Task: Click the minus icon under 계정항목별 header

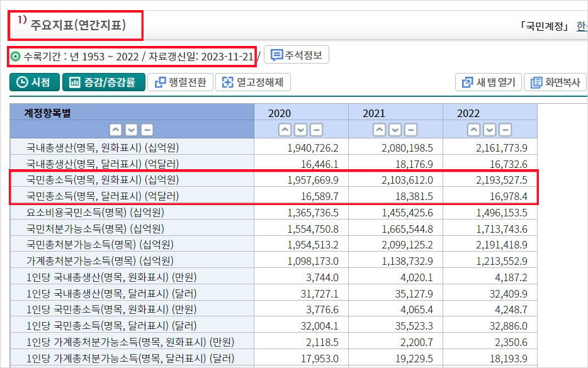Action: tap(147, 130)
